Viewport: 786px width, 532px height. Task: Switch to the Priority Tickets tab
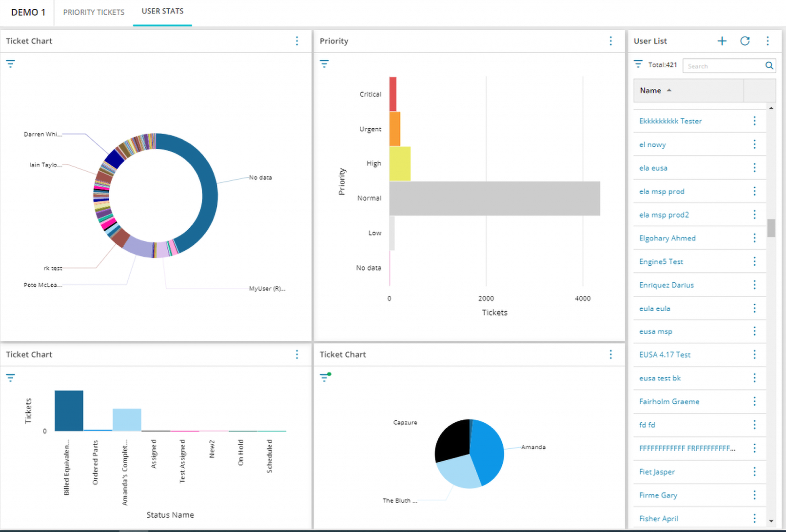click(x=94, y=12)
